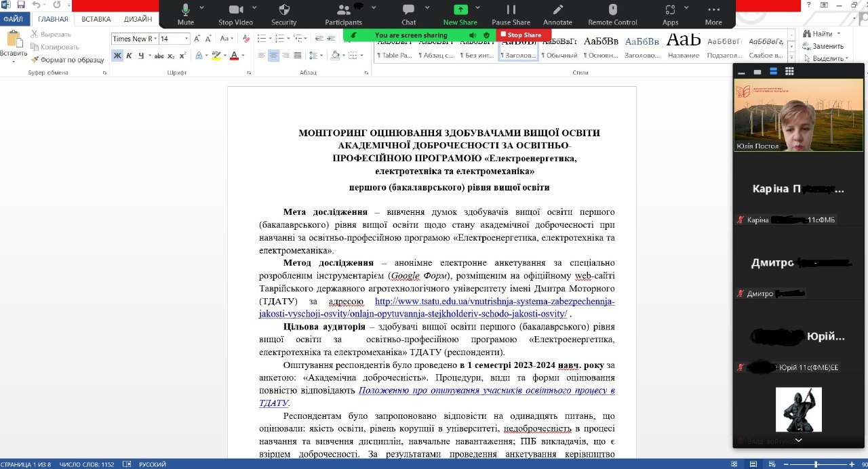Expand the styles gallery

point(791,57)
